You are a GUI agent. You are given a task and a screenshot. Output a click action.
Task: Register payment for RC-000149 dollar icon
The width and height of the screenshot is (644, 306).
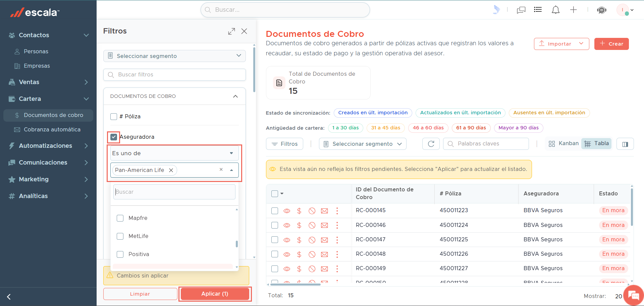pos(299,268)
